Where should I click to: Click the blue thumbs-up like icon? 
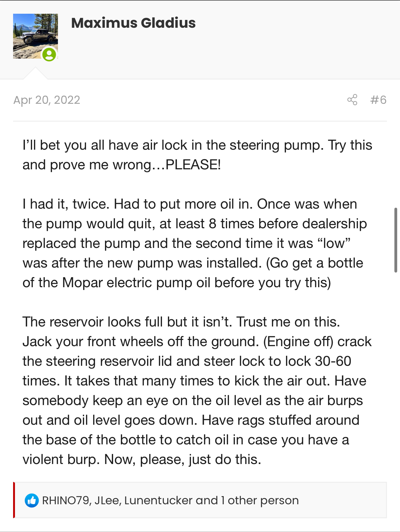(x=31, y=501)
